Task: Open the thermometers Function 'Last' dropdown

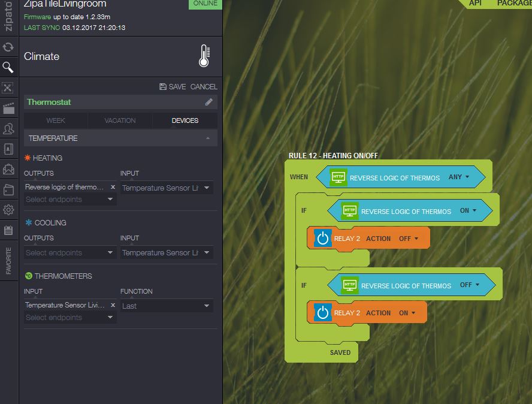Action: coord(166,306)
